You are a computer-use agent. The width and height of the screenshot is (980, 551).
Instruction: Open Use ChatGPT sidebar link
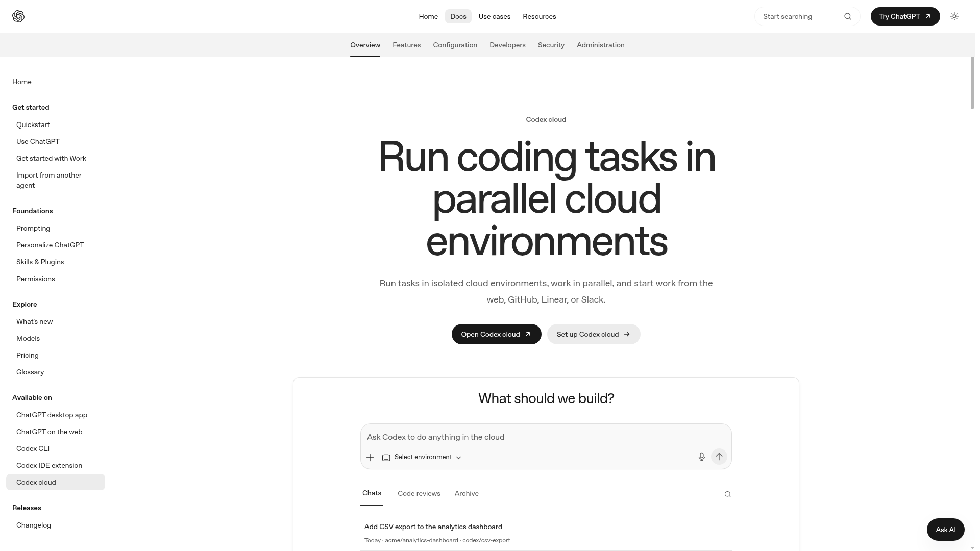pyautogui.click(x=38, y=141)
